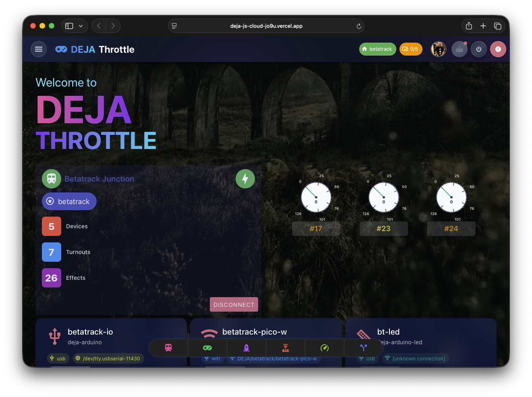Click the keyboard icon with notification dot
This screenshot has height=397, width=532.
click(460, 49)
